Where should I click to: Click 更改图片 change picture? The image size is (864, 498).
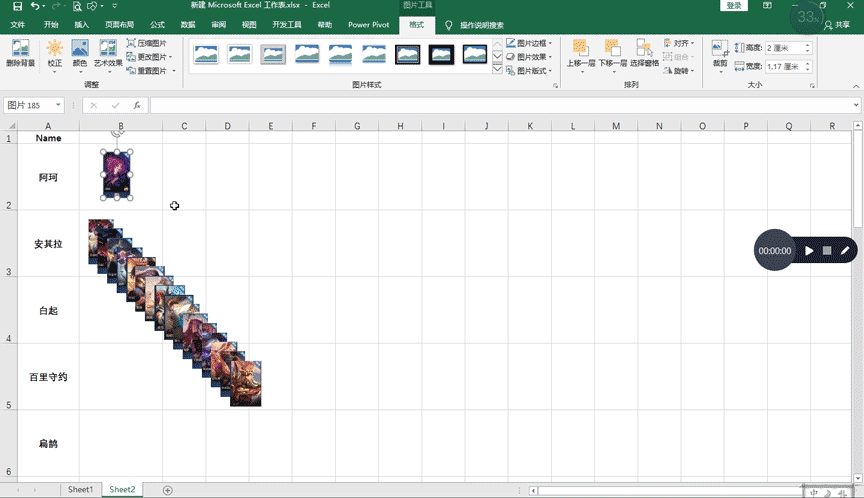coord(149,57)
